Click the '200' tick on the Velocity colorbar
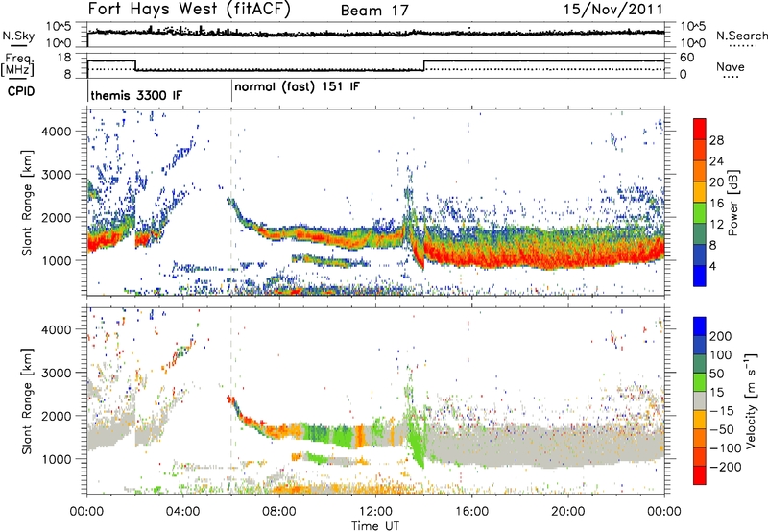Viewport: 768px width, 532px height. point(721,336)
